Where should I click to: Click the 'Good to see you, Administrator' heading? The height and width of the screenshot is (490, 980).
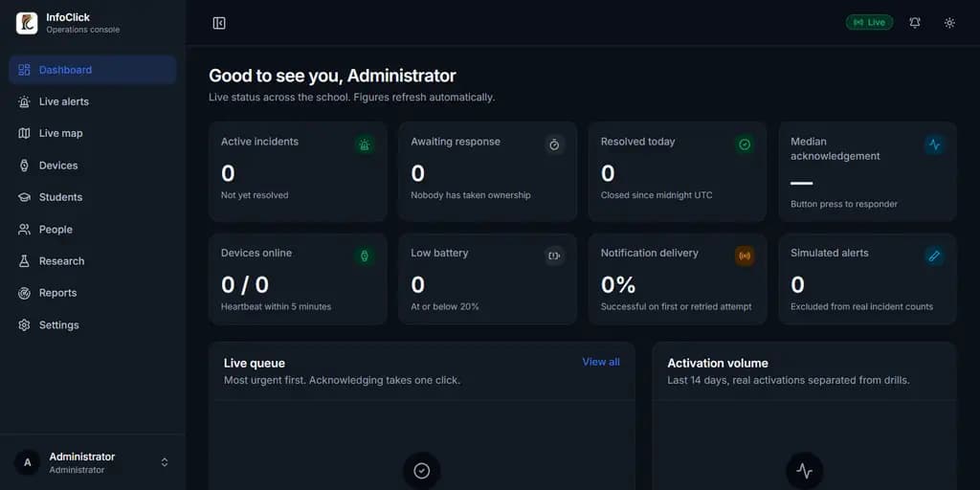pyautogui.click(x=332, y=76)
